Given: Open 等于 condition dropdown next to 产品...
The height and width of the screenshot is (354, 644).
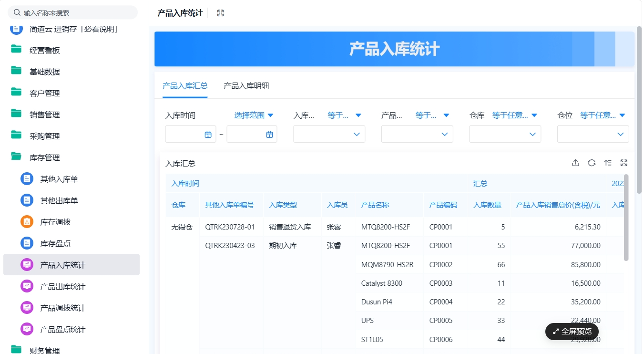Looking at the screenshot, I should point(432,115).
